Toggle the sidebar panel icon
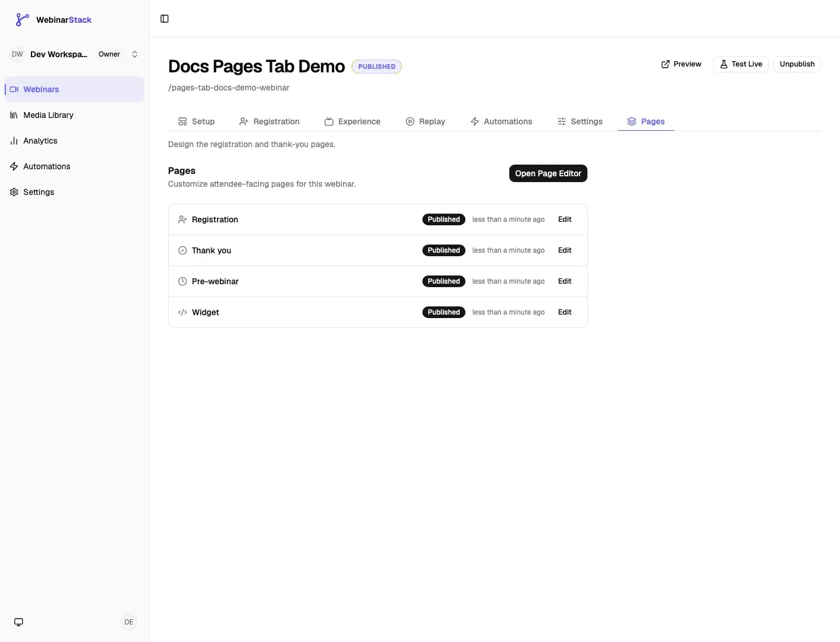Viewport: 840px width, 642px height. coord(164,19)
